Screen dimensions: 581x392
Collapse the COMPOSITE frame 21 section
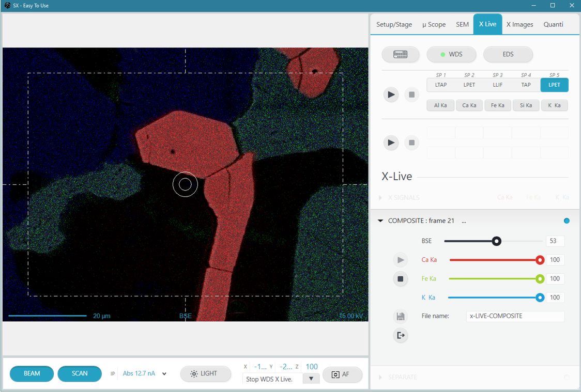coord(381,221)
